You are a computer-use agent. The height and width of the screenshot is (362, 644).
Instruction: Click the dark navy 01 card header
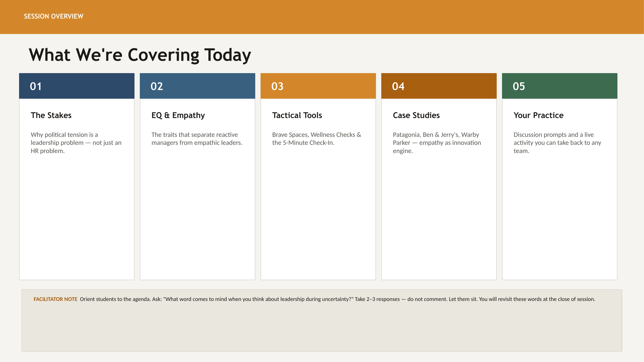tap(77, 86)
